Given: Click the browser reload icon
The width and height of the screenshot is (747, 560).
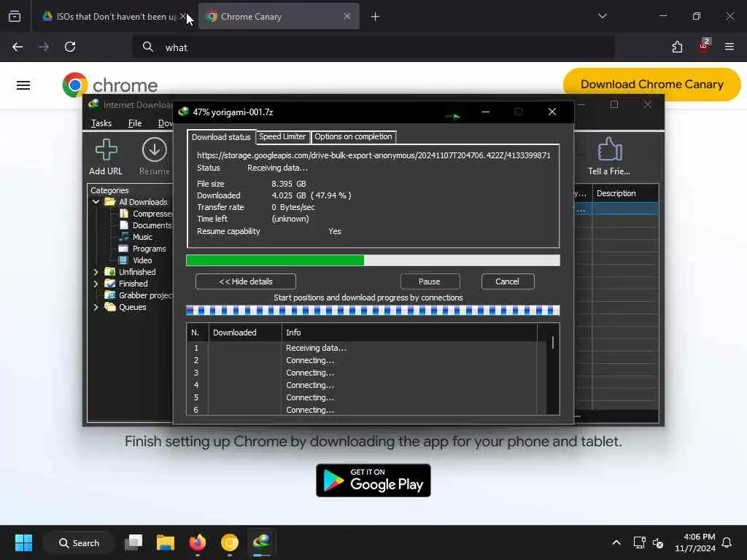Looking at the screenshot, I should click(70, 47).
